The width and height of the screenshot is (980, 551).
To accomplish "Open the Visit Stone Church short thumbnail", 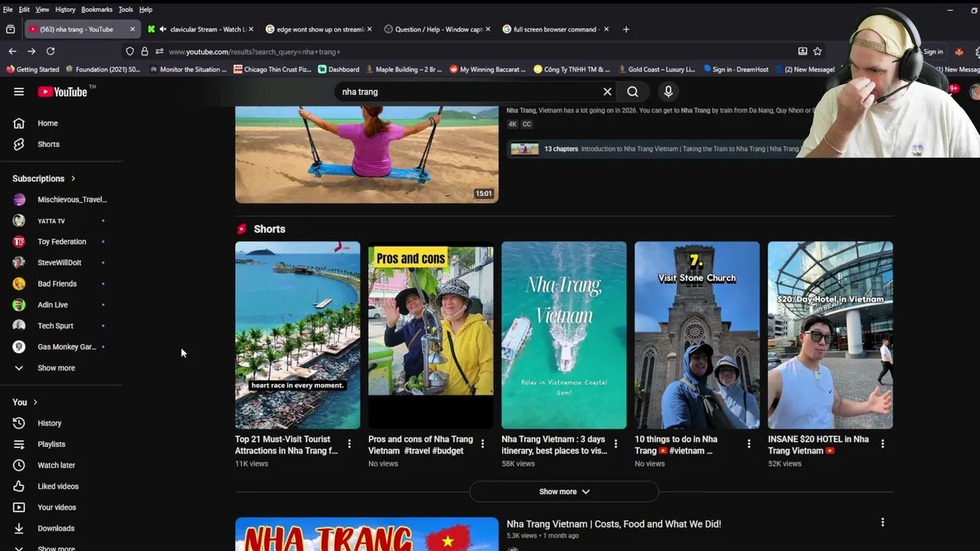I will point(697,335).
